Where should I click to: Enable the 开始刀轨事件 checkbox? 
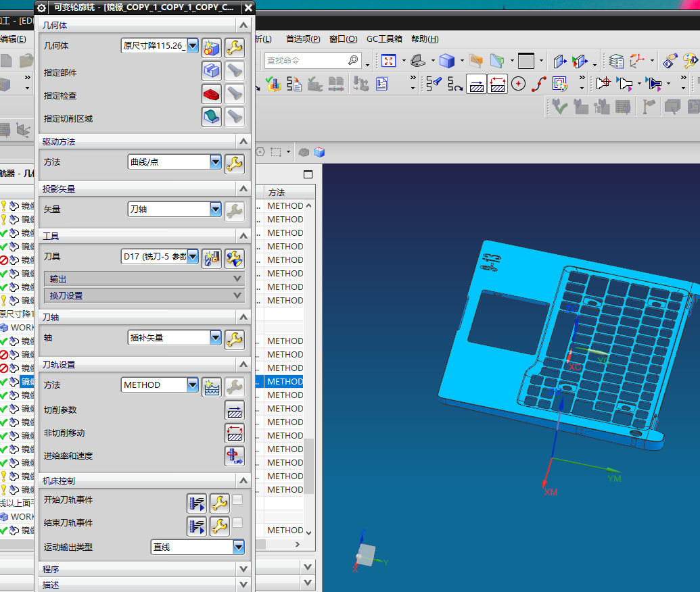tap(237, 500)
